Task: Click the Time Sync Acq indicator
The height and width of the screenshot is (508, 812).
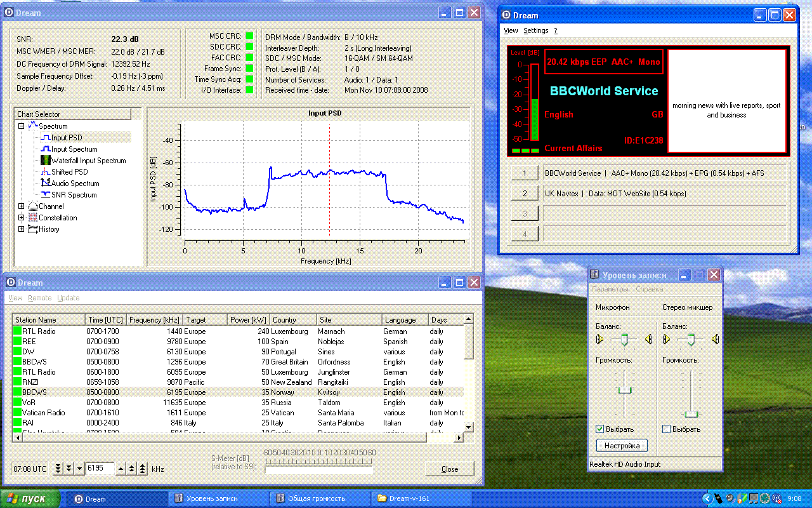Action: pos(249,79)
